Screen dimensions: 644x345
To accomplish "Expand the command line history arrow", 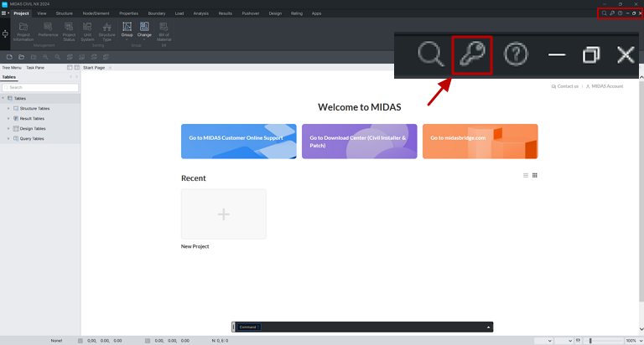I will click(x=488, y=327).
